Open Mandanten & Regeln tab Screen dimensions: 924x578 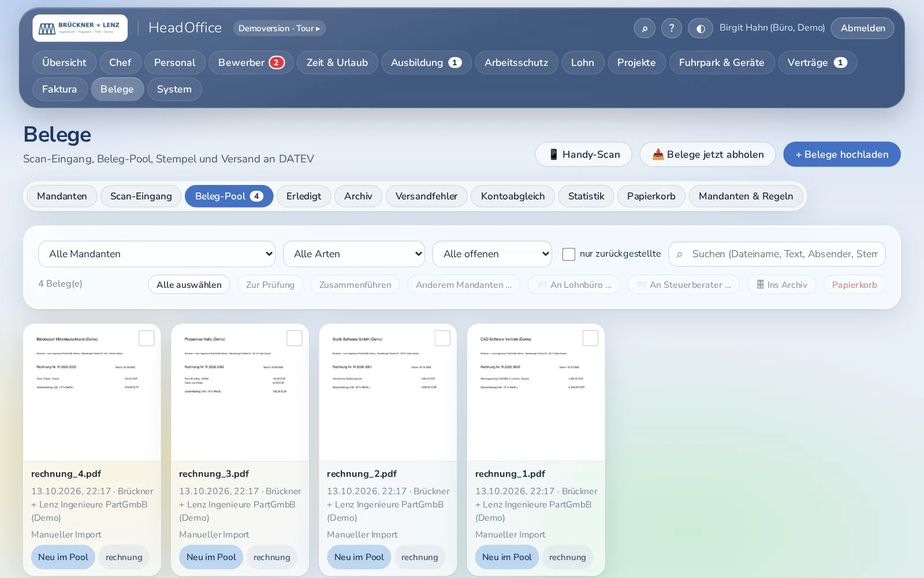(746, 197)
